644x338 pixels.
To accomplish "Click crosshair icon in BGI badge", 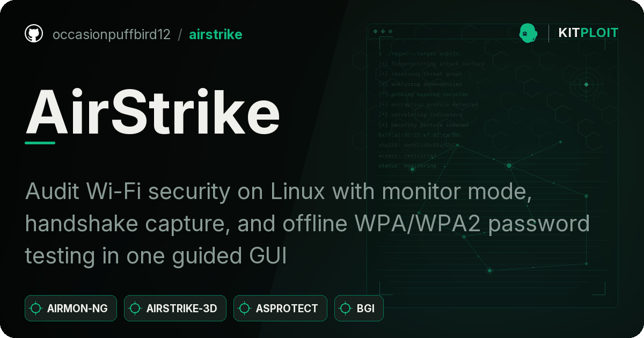I will [x=346, y=308].
